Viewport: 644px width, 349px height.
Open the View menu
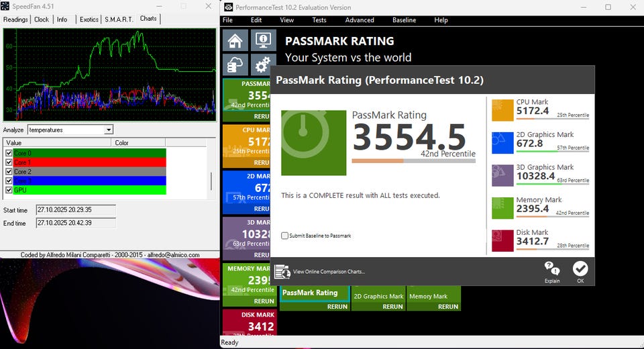coord(286,19)
